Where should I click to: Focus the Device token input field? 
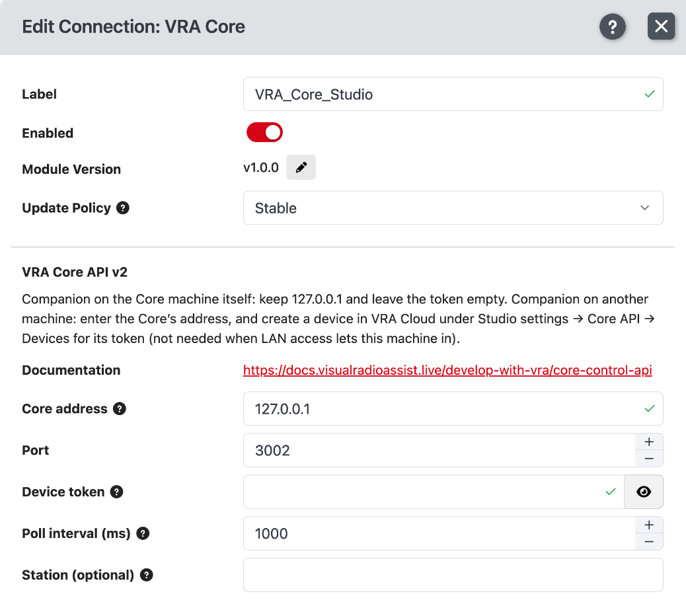434,492
